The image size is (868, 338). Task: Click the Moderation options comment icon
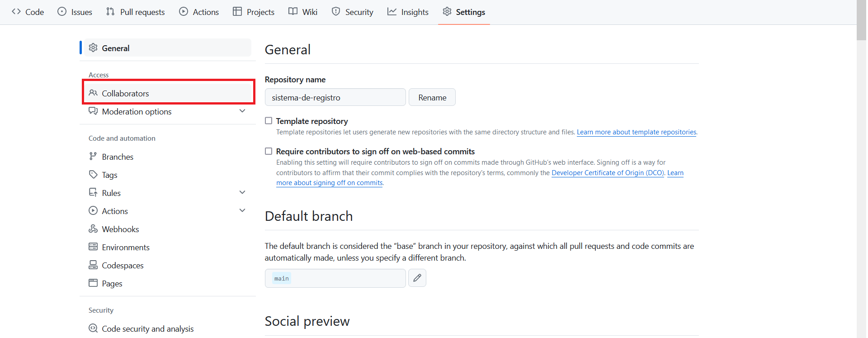[x=93, y=111]
